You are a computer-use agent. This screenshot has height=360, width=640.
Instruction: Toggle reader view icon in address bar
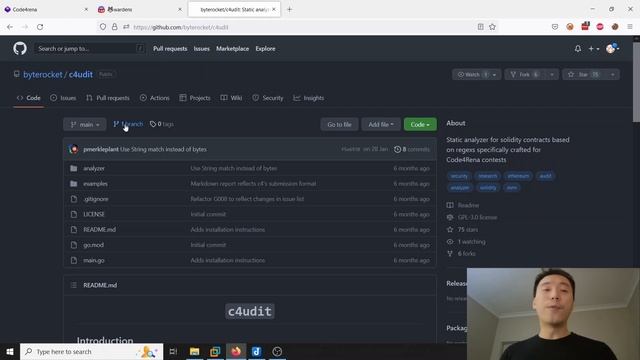480,27
